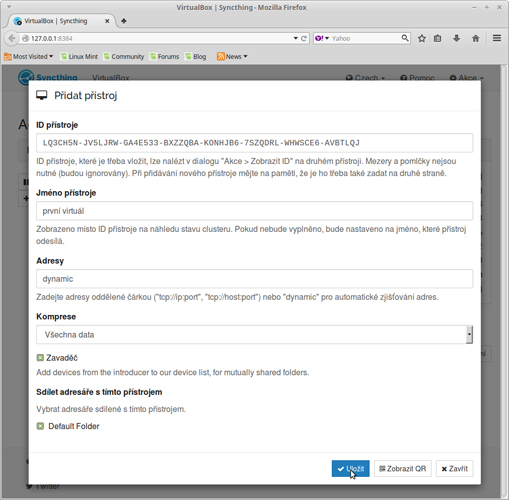This screenshot has height=500, width=509.
Task: Go to the Firefox home icon
Action: coord(476,38)
